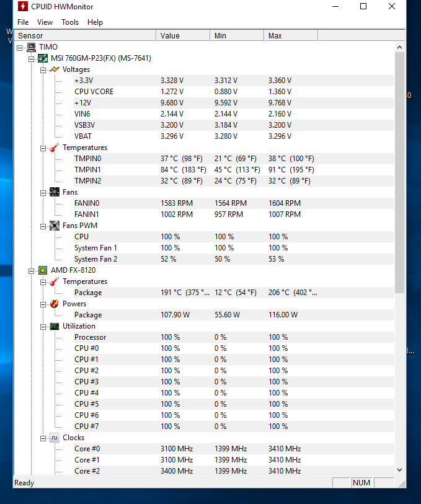Click the MSI motherboard icon

[43, 58]
